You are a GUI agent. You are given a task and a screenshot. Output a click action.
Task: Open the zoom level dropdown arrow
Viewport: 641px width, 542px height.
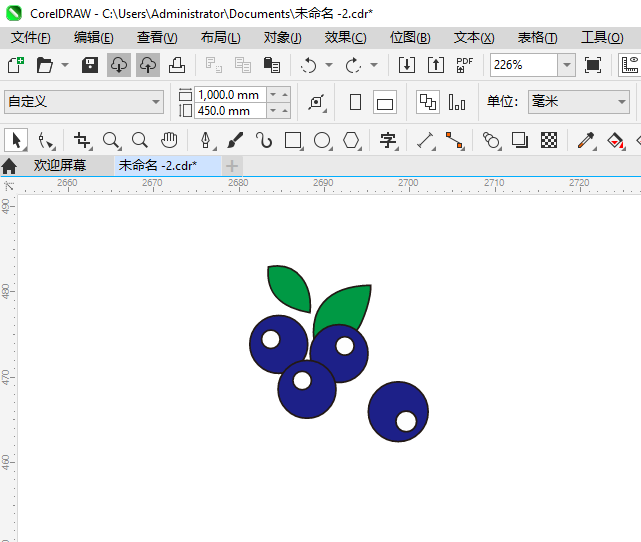click(x=567, y=65)
